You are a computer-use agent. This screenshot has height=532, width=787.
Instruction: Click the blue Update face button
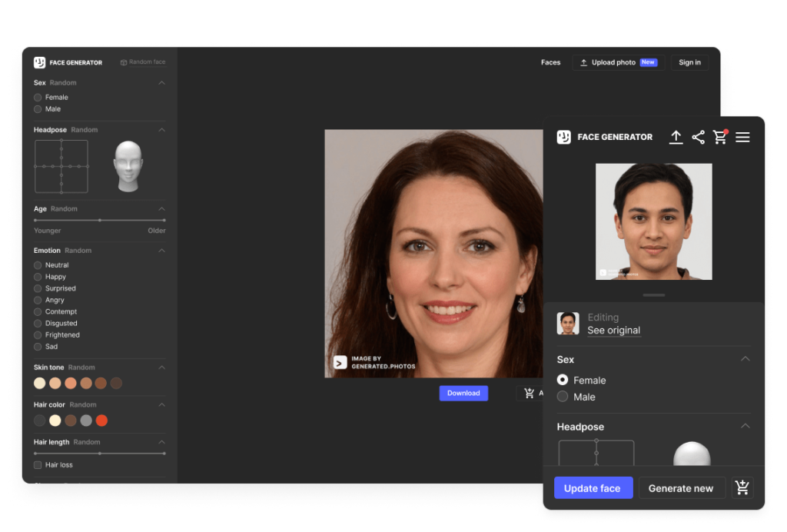pos(593,487)
